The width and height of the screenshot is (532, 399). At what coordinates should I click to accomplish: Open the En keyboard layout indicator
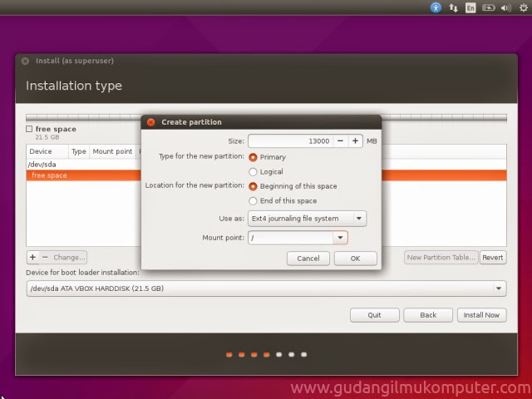click(x=470, y=7)
